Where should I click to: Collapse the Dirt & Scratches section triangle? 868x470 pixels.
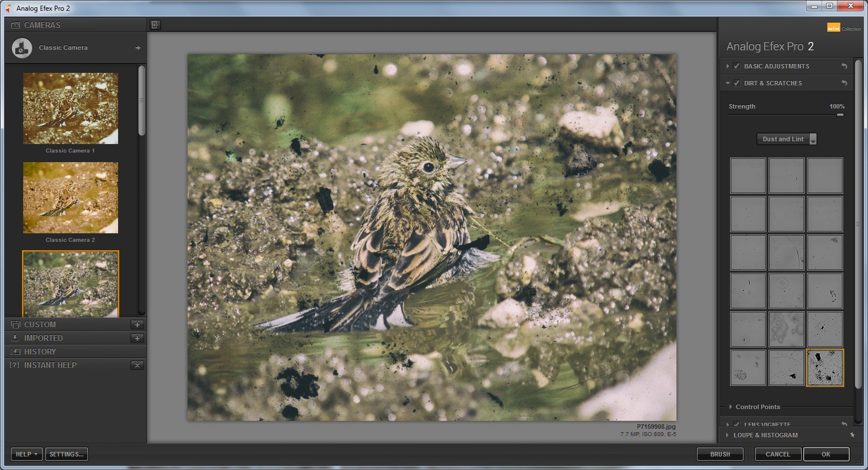[728, 83]
